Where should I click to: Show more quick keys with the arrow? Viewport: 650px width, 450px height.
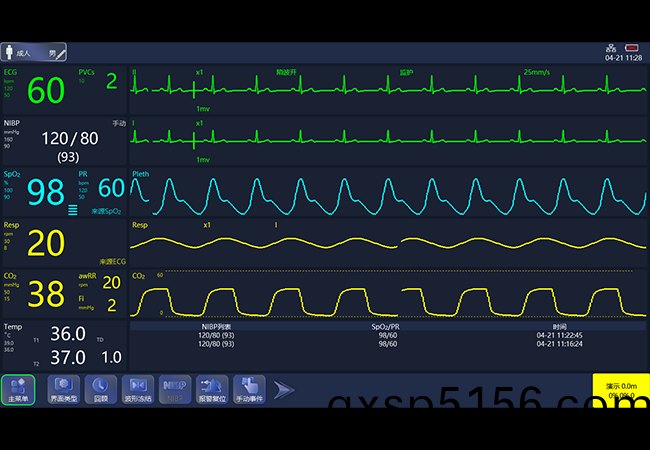pos(284,390)
